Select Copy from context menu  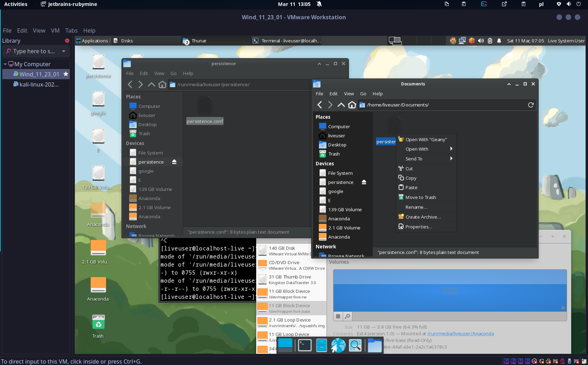point(426,178)
